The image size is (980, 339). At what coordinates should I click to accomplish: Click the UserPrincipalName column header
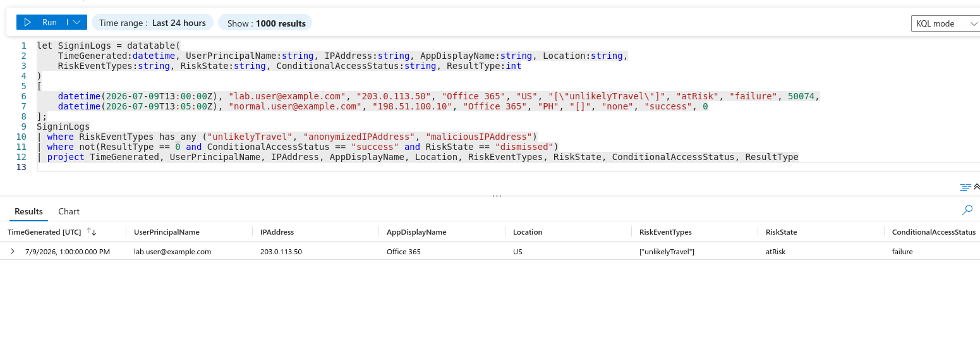coord(167,232)
